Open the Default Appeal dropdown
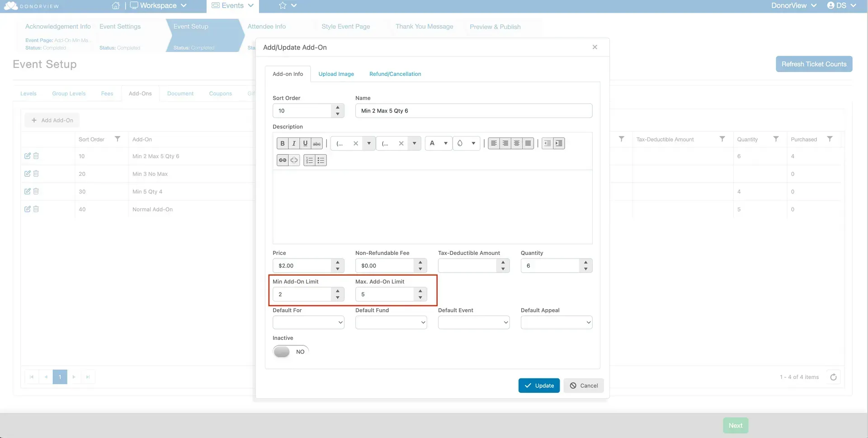868x438 pixels. click(557, 322)
